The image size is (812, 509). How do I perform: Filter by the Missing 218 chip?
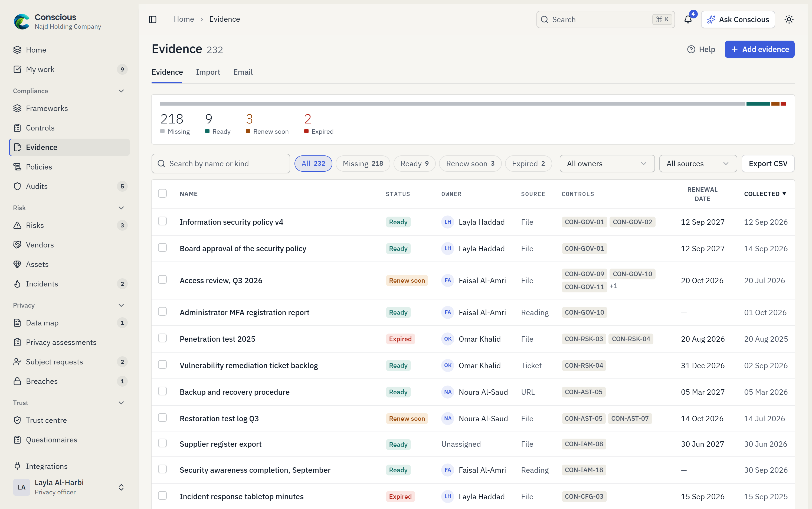tap(363, 164)
